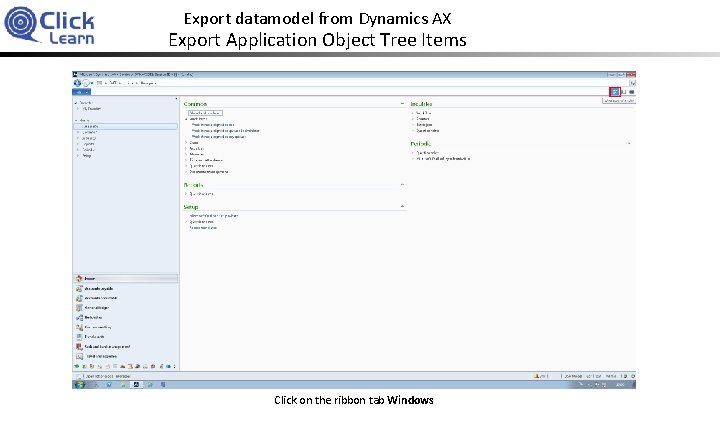Image resolution: width=720 pixels, height=437 pixels.
Task: Click the Dynamics AX taskbar icon
Action: click(x=136, y=385)
